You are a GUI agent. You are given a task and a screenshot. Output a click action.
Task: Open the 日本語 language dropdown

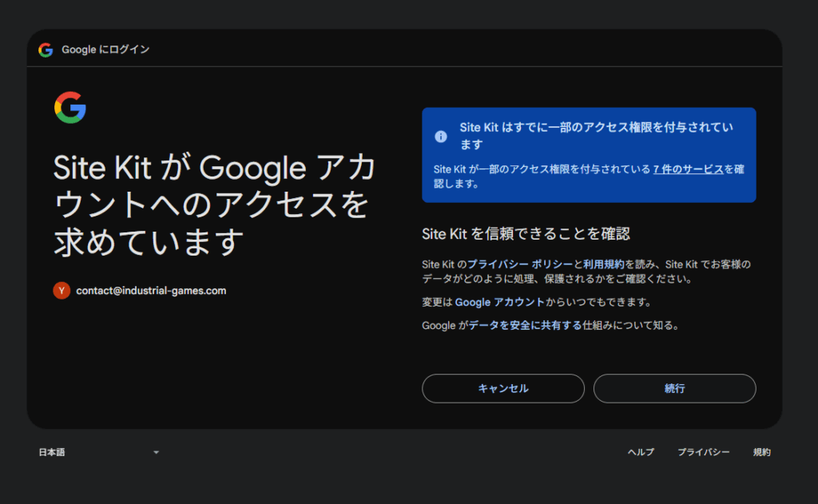98,452
